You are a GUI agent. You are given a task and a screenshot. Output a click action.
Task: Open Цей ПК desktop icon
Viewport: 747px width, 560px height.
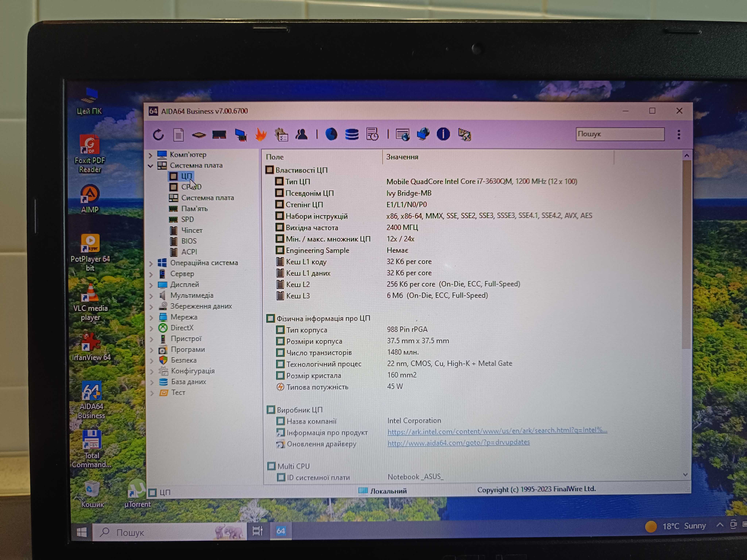[89, 102]
